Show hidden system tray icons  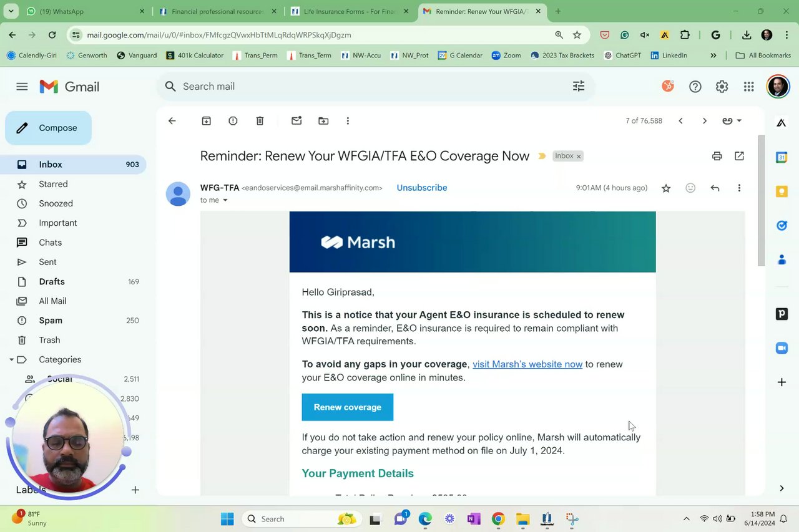tap(686, 519)
